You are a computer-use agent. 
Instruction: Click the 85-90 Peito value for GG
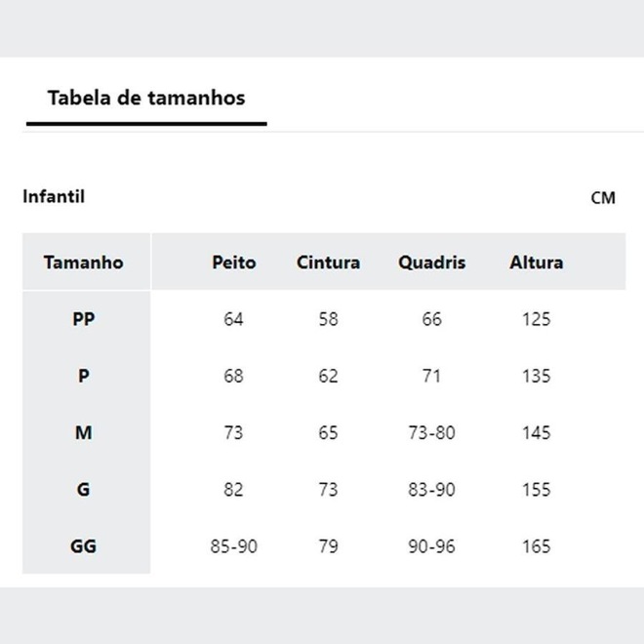tap(233, 546)
